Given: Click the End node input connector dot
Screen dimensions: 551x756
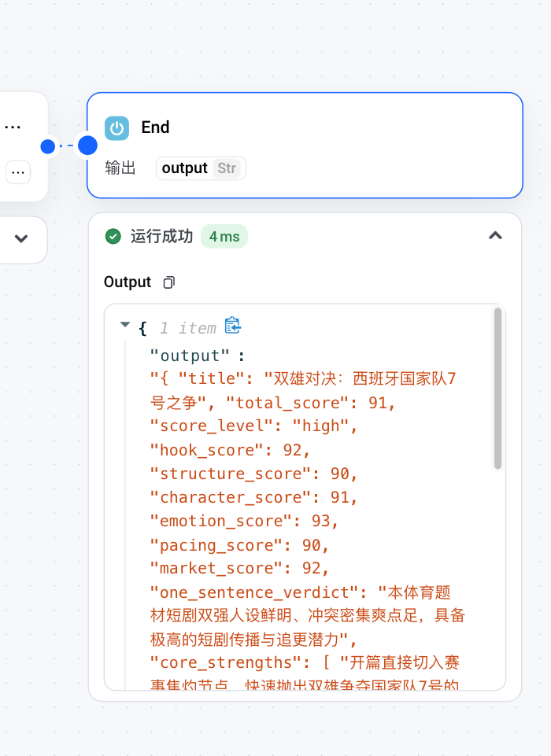Looking at the screenshot, I should tap(87, 146).
